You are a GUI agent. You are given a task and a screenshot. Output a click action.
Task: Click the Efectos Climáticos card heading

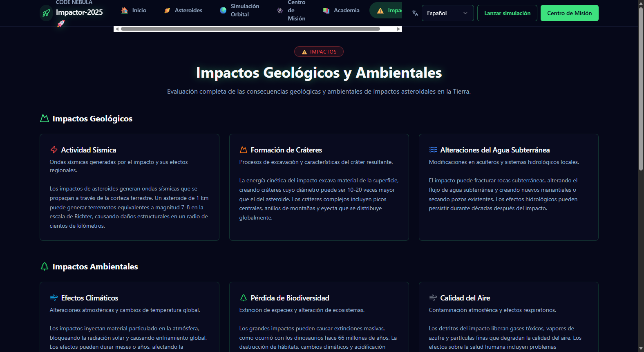click(89, 298)
